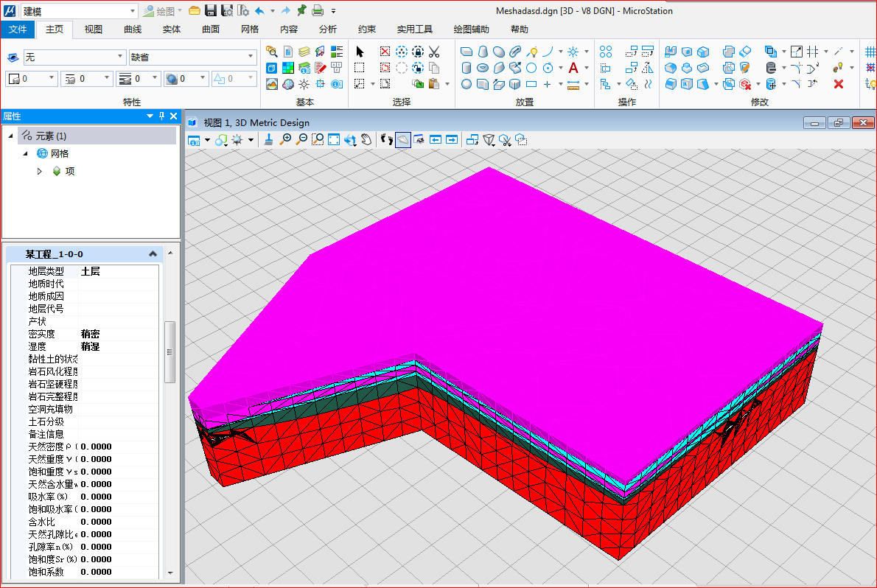Click Zoom In magnifier in view toolbar
This screenshot has height=588, width=877.
285,139
